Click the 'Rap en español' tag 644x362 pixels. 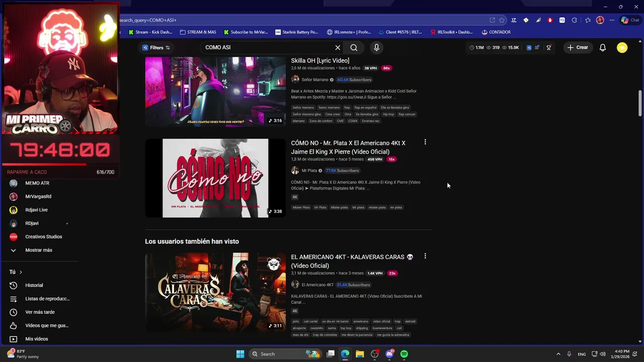[x=365, y=108]
